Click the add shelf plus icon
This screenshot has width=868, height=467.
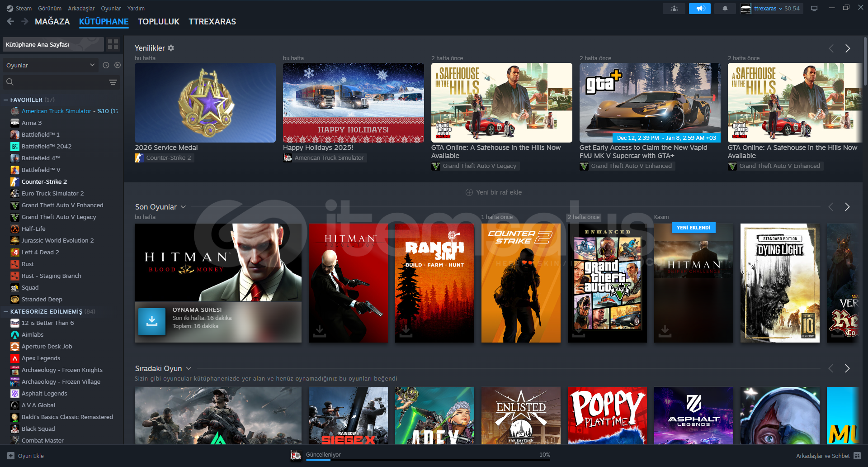(x=469, y=192)
